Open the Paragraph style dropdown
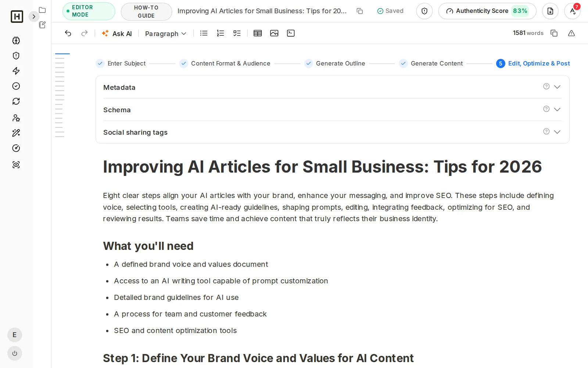This screenshot has width=588, height=368. [x=166, y=33]
